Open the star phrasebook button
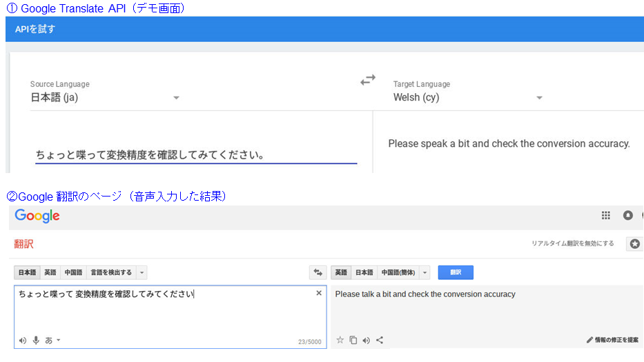 tap(634, 244)
